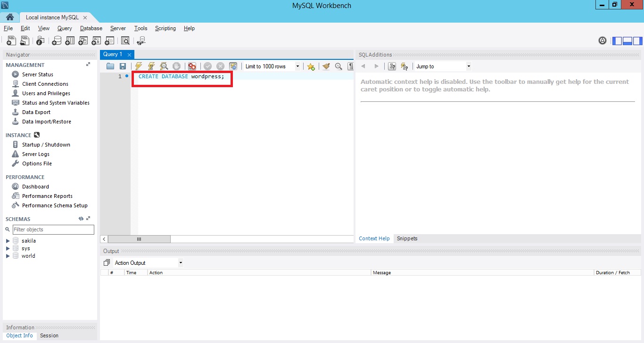
Task: Go to the home screen tab
Action: pos(10,17)
